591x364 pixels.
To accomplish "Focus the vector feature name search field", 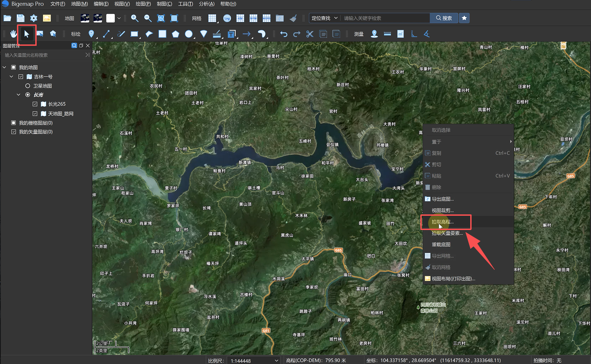I will [43, 55].
